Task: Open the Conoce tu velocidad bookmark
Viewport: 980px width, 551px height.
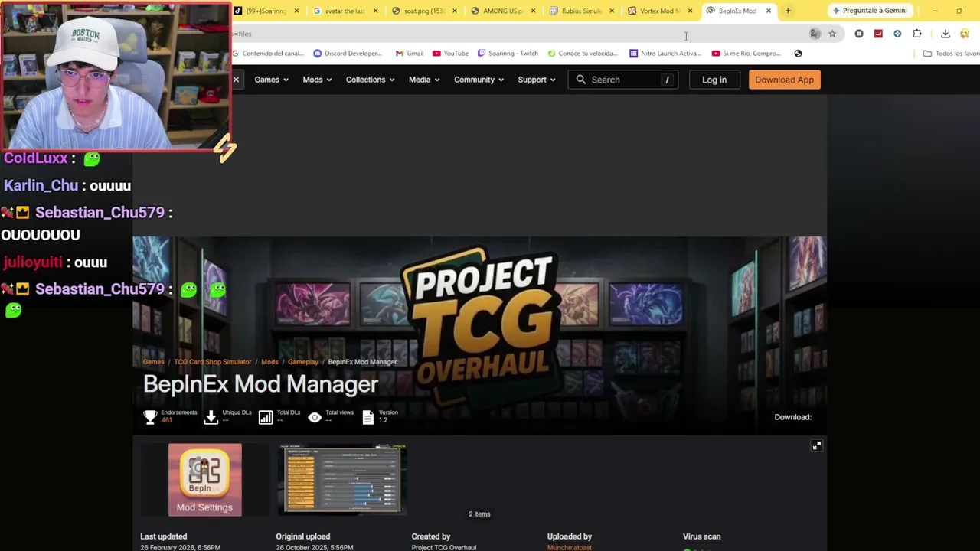Action: point(582,54)
